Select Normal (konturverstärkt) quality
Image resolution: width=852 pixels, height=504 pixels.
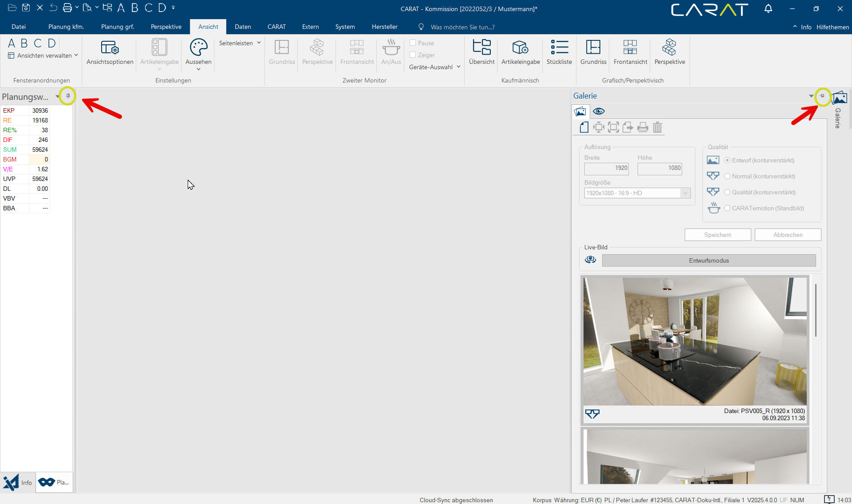pos(727,176)
